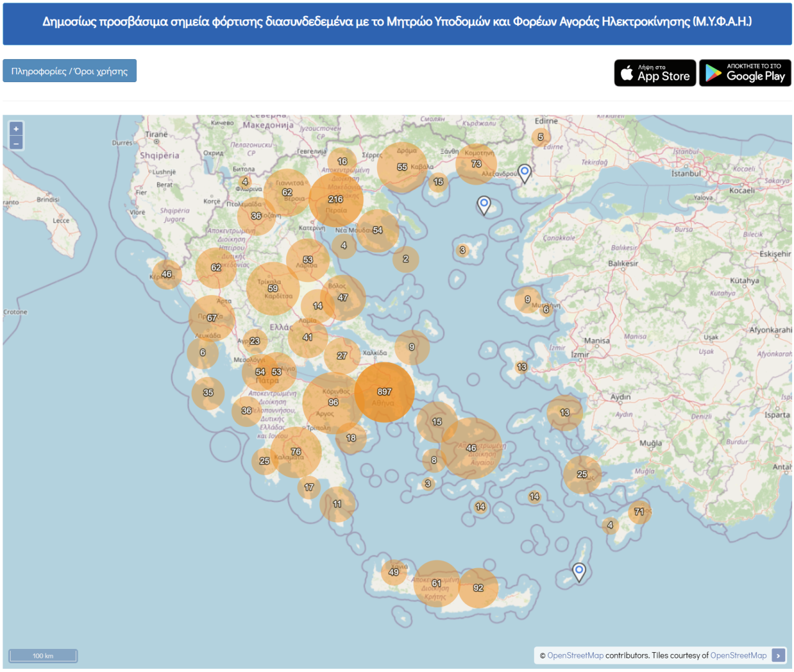
Task: Click the charging pin near Alexandroupoli
Action: tap(525, 173)
